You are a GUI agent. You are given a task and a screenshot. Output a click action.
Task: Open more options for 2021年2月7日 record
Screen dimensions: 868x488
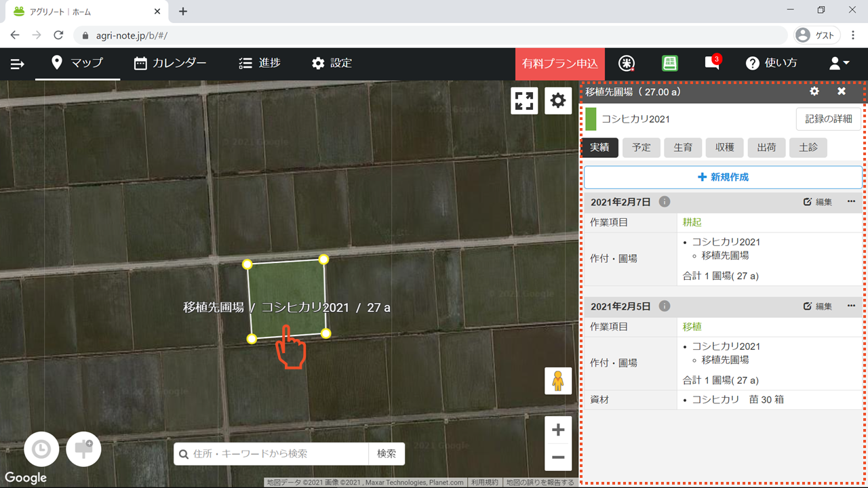[x=851, y=202]
